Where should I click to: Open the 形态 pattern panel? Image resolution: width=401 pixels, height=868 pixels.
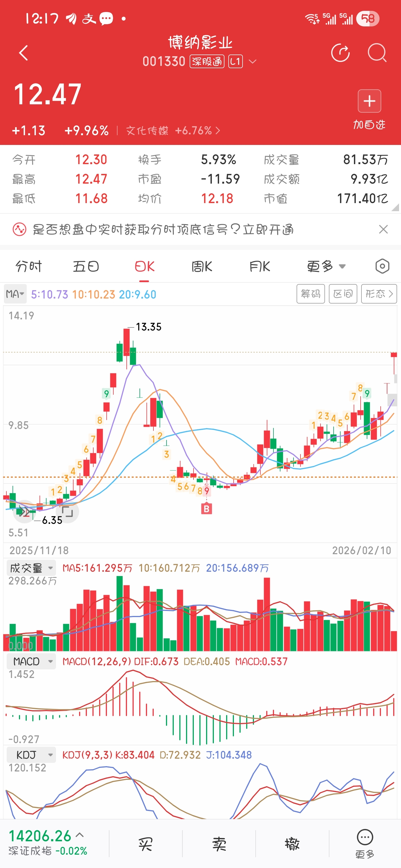tap(379, 294)
